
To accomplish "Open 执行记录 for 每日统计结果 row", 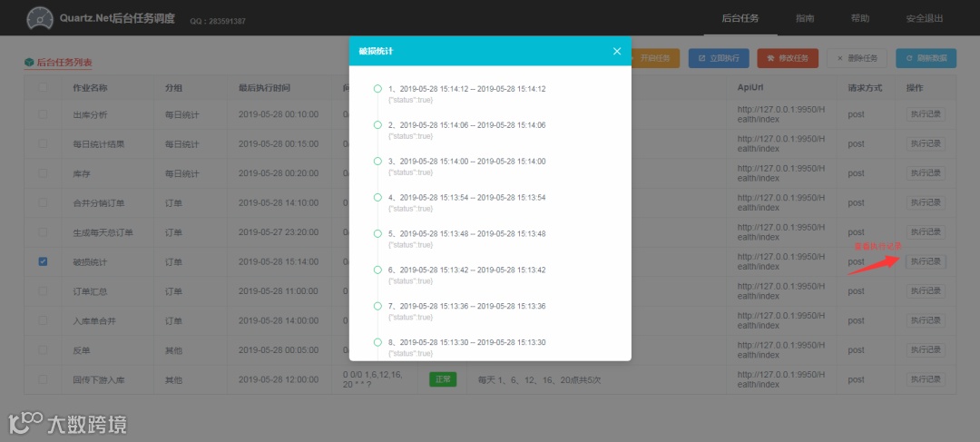I will (x=926, y=143).
